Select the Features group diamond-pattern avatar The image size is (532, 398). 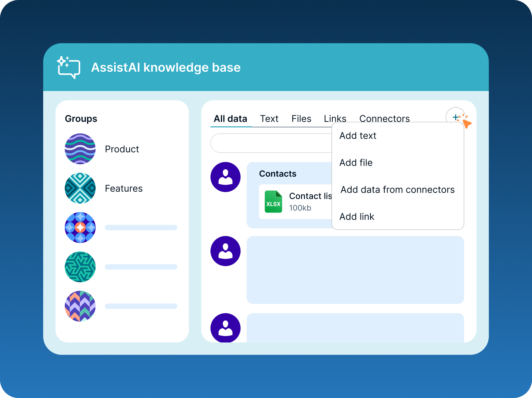click(80, 188)
